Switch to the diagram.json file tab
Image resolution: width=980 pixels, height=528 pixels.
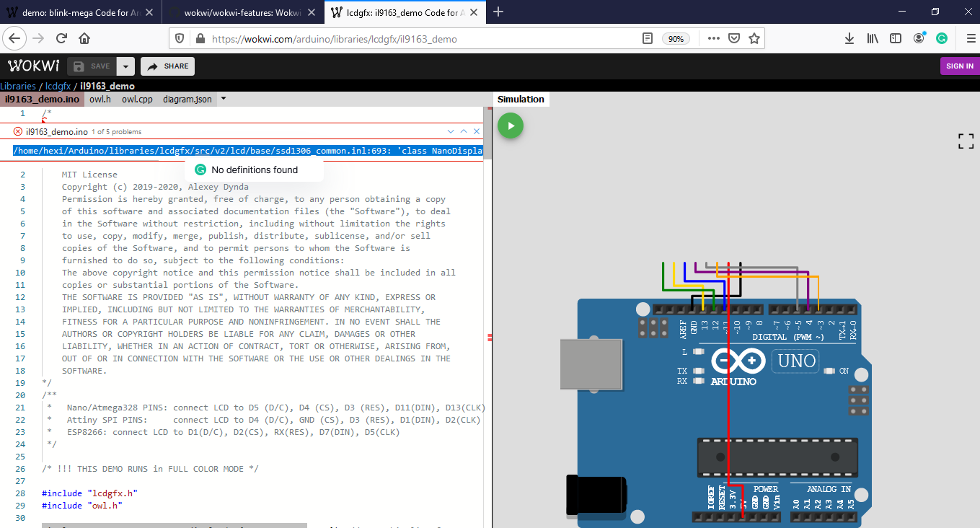tap(187, 99)
